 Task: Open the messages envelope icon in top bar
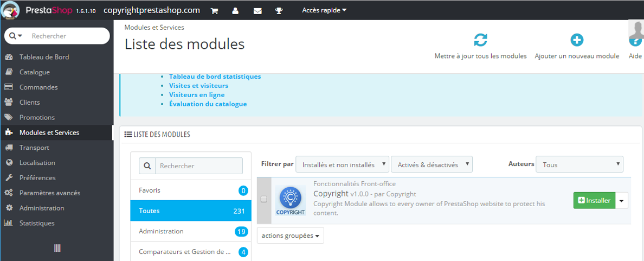[x=257, y=11]
